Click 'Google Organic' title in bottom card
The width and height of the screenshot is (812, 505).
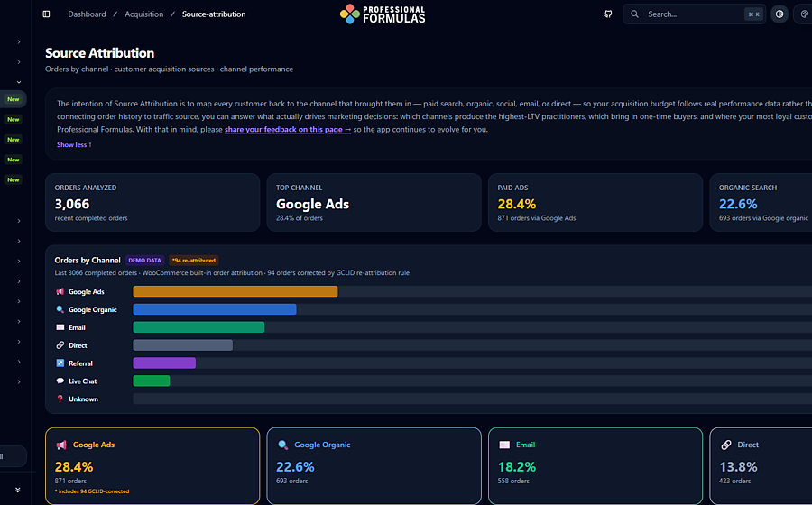(x=322, y=445)
